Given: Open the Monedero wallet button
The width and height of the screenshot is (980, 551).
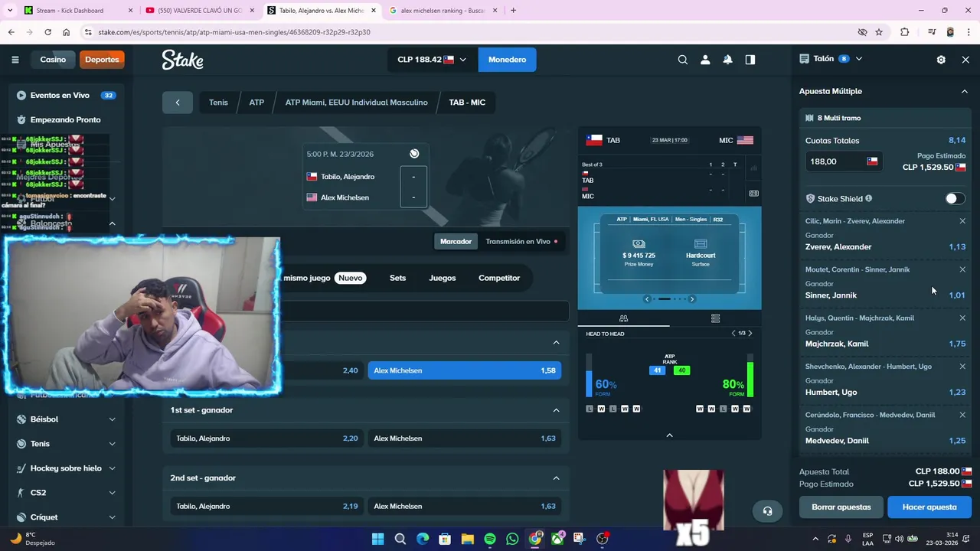Looking at the screenshot, I should point(507,60).
